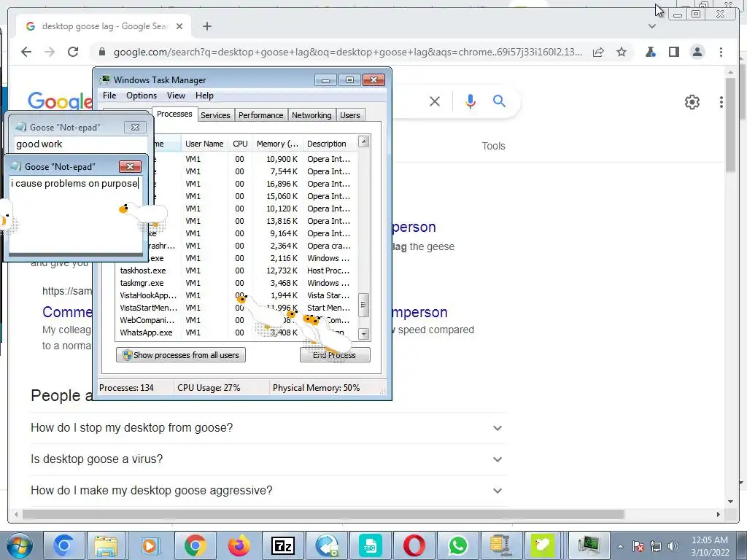Open a new Chrome tab
The height and width of the screenshot is (560, 747).
(x=206, y=26)
